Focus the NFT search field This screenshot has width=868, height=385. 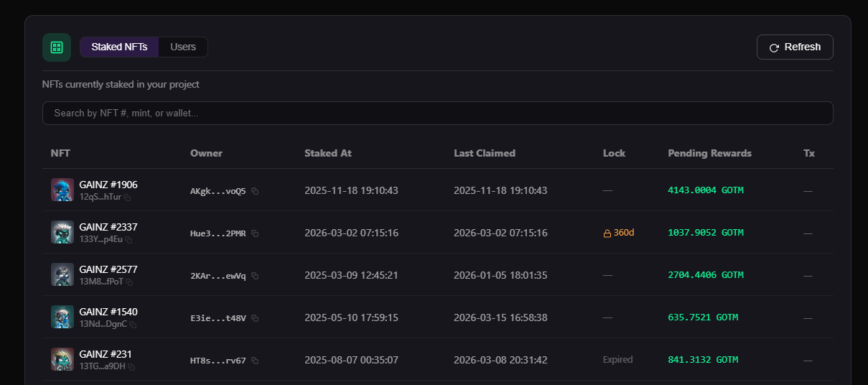(437, 113)
